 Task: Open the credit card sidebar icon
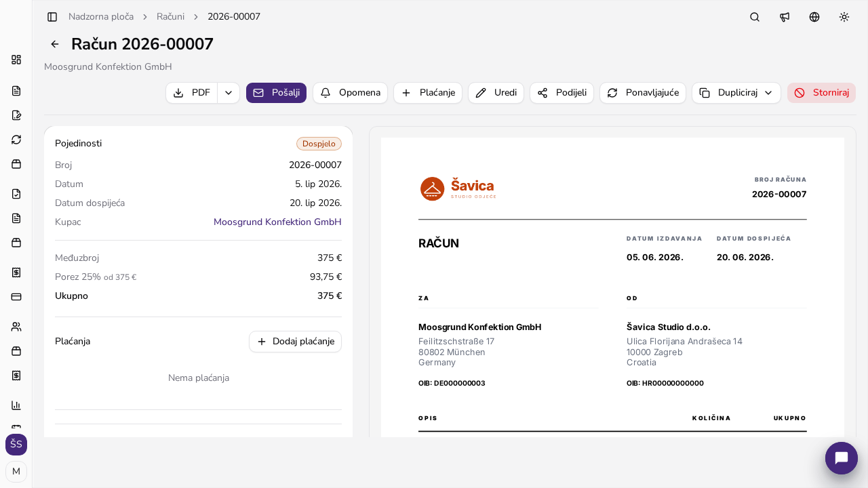coord(16,297)
